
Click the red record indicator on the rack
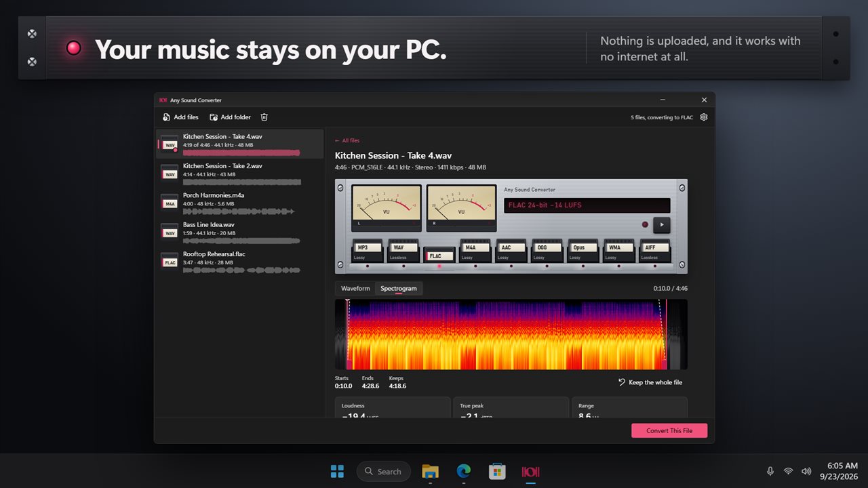point(645,225)
